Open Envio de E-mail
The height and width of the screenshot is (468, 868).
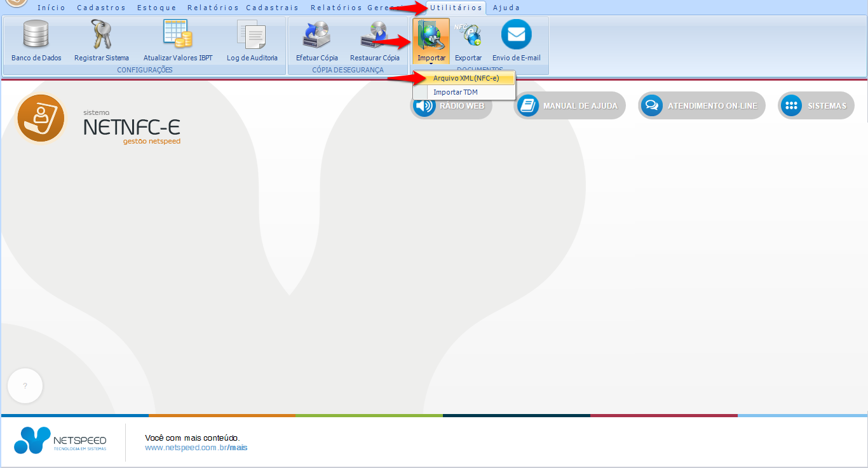click(517, 41)
